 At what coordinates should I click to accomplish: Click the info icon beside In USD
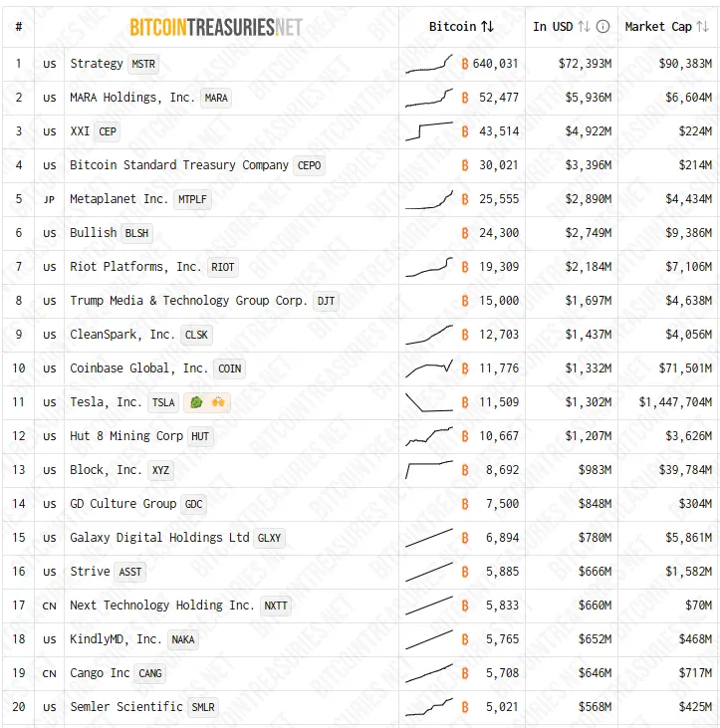click(602, 27)
